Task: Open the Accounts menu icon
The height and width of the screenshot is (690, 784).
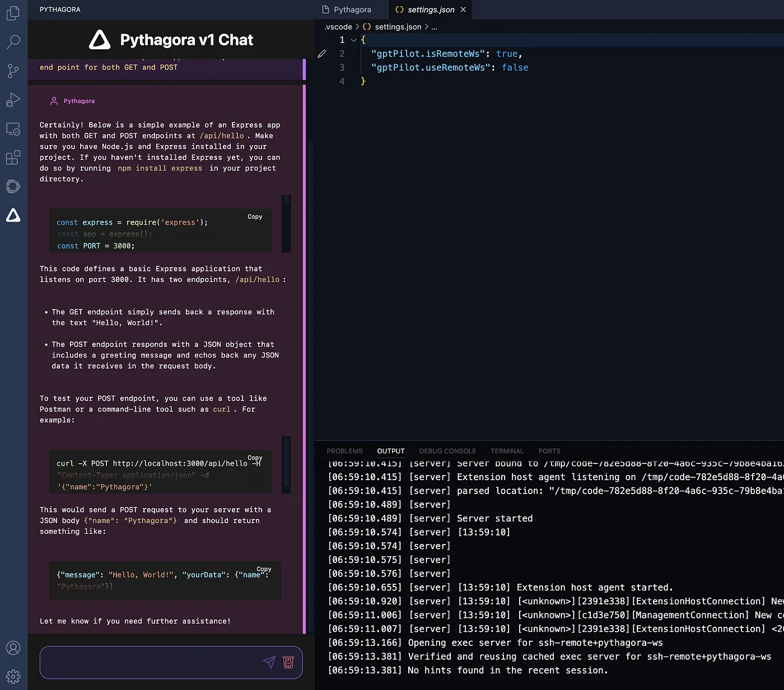Action: point(13,648)
